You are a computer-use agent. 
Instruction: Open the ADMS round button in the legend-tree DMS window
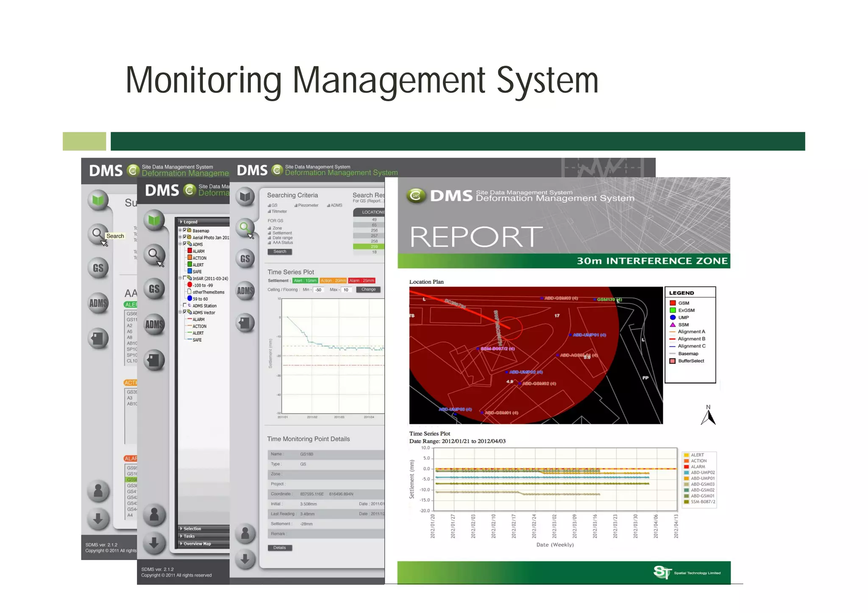tap(154, 325)
